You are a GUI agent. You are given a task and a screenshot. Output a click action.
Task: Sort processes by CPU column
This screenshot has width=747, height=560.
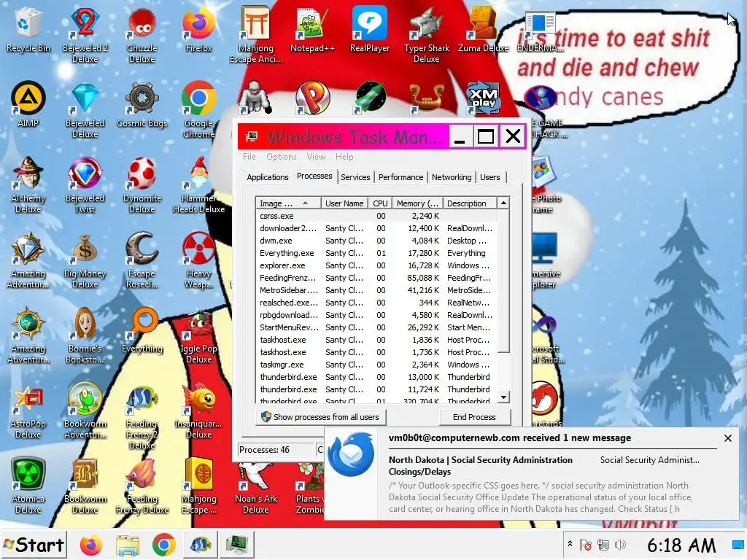[379, 203]
